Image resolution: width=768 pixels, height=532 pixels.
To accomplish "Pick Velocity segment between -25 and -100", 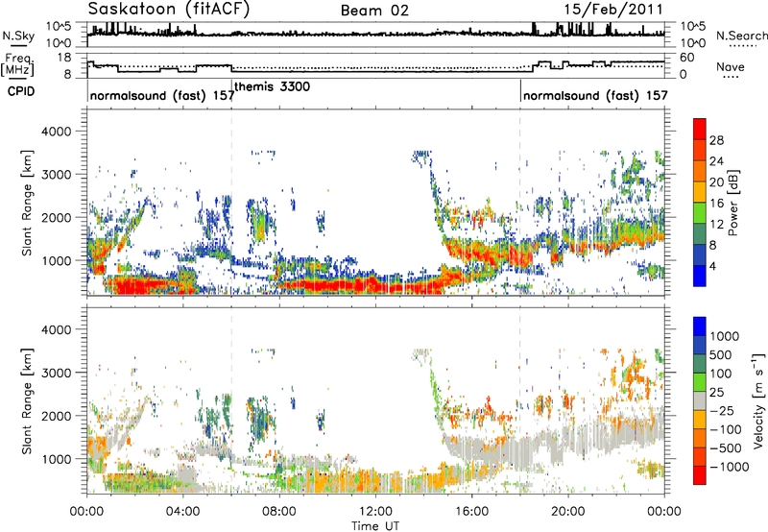I will pyautogui.click(x=700, y=420).
